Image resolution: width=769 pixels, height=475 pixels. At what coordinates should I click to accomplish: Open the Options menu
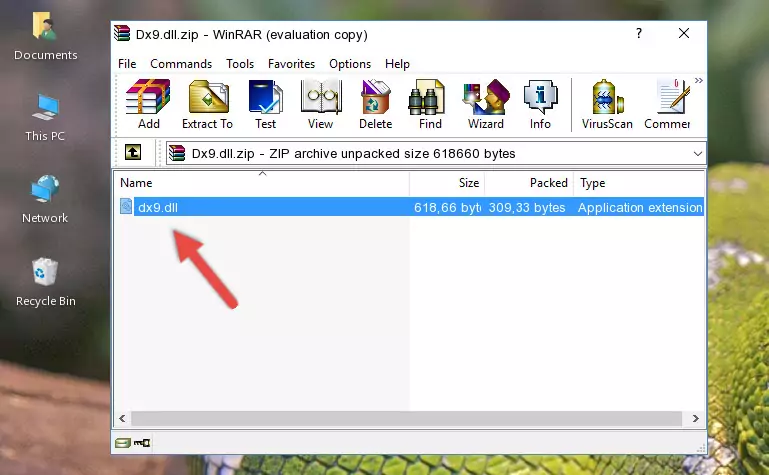[x=350, y=64]
